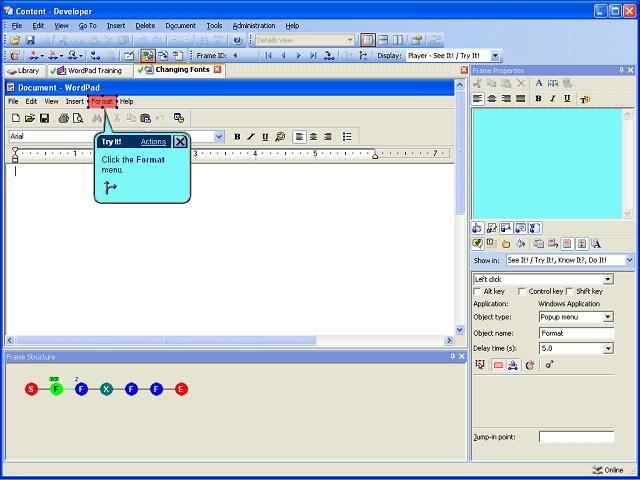The image size is (640, 480).
Task: Click the alternative path icon in Try It bubble
Action: point(110,187)
